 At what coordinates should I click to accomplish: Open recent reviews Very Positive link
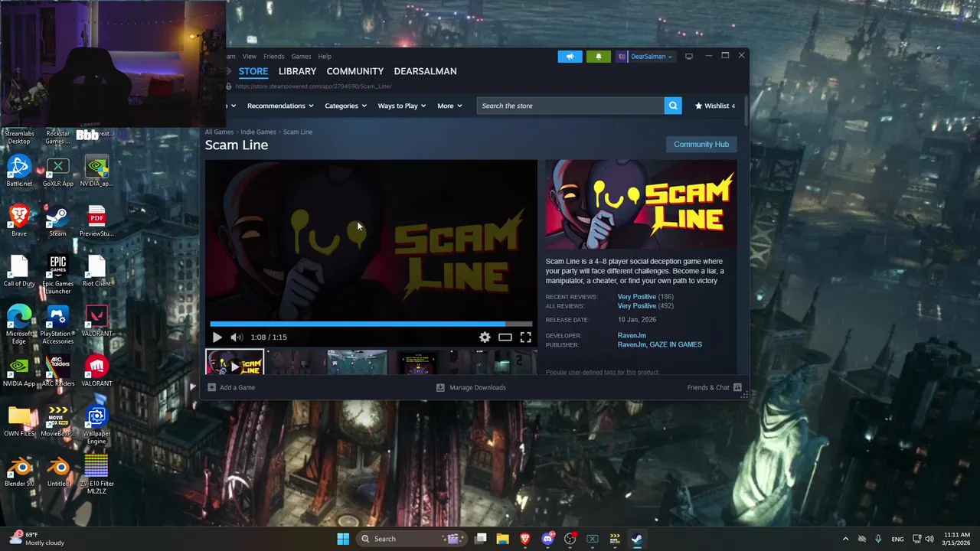pyautogui.click(x=637, y=296)
